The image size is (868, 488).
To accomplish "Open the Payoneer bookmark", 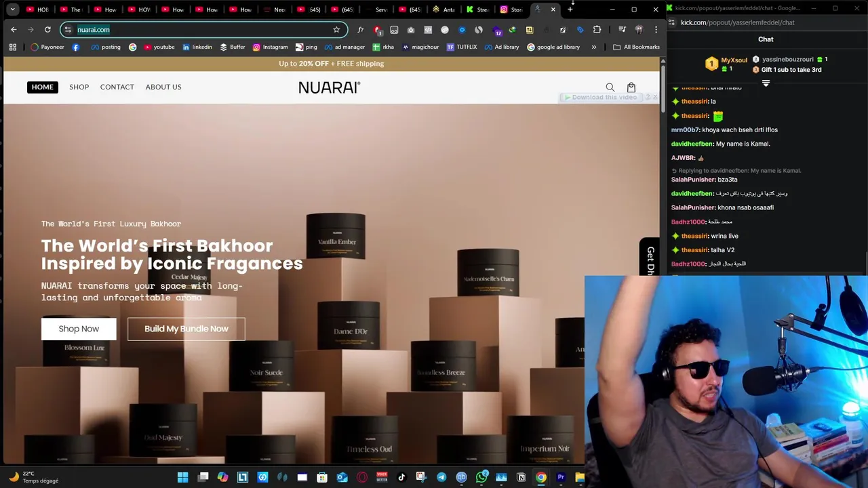I will [x=47, y=47].
